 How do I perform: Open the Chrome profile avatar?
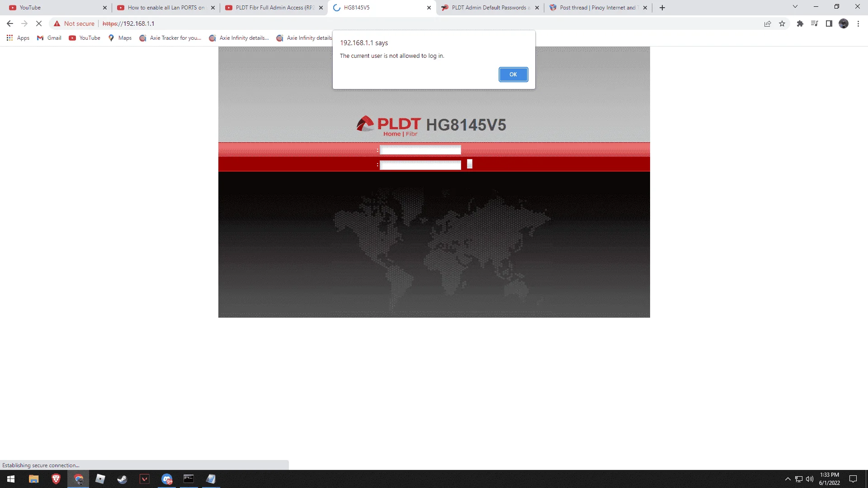click(844, 23)
